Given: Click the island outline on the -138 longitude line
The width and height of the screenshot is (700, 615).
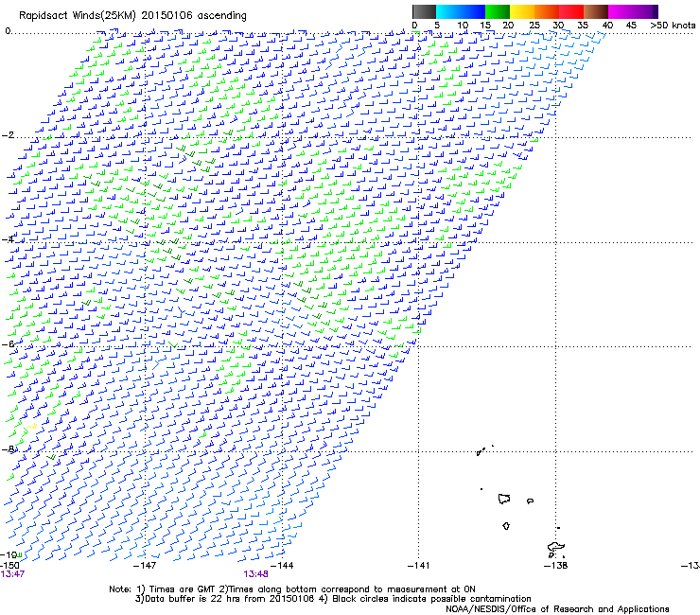Looking at the screenshot, I should (556, 547).
